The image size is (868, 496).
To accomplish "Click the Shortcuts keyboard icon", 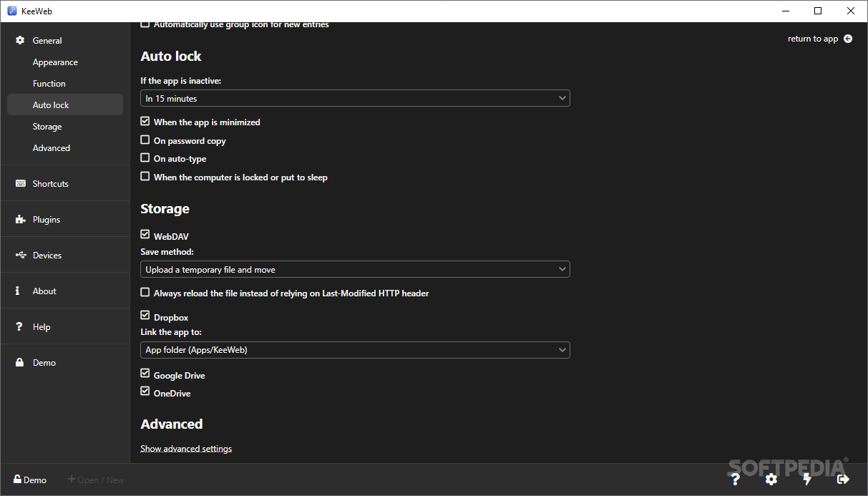I will [x=20, y=184].
